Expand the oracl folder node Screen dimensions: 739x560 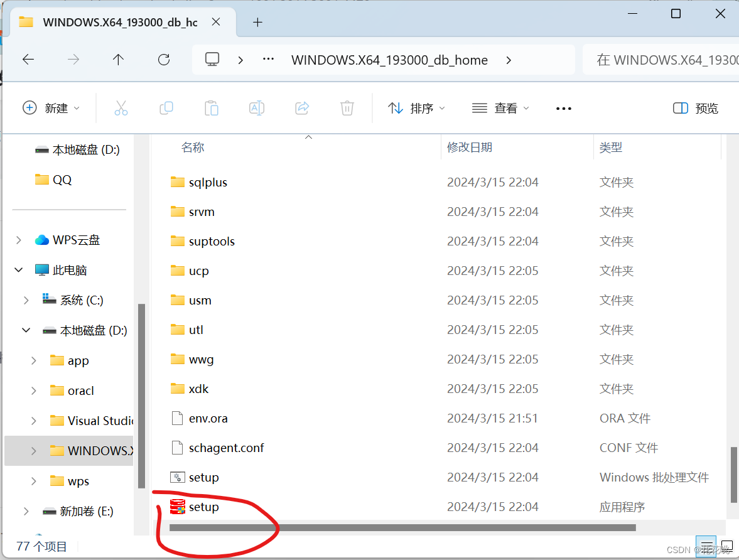[x=34, y=390]
